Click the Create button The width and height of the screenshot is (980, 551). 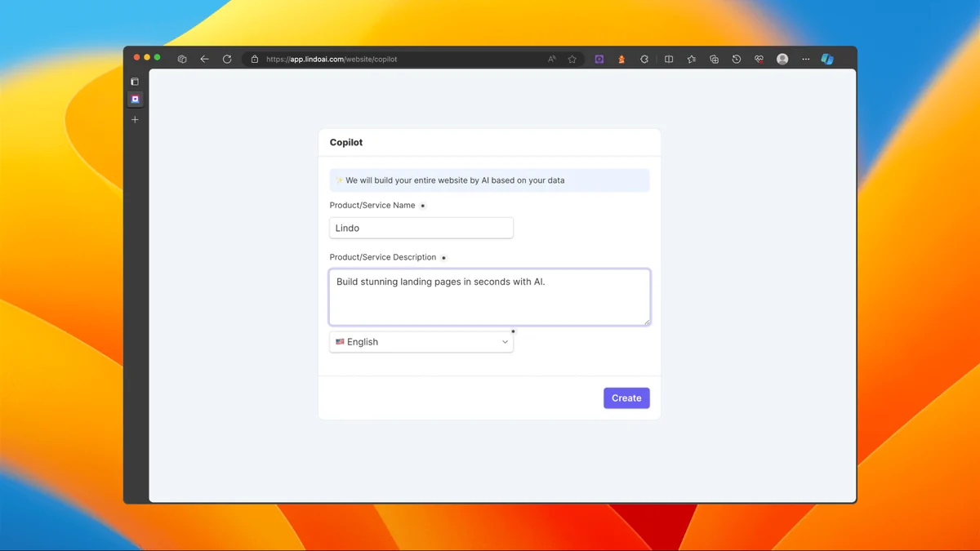coord(626,398)
